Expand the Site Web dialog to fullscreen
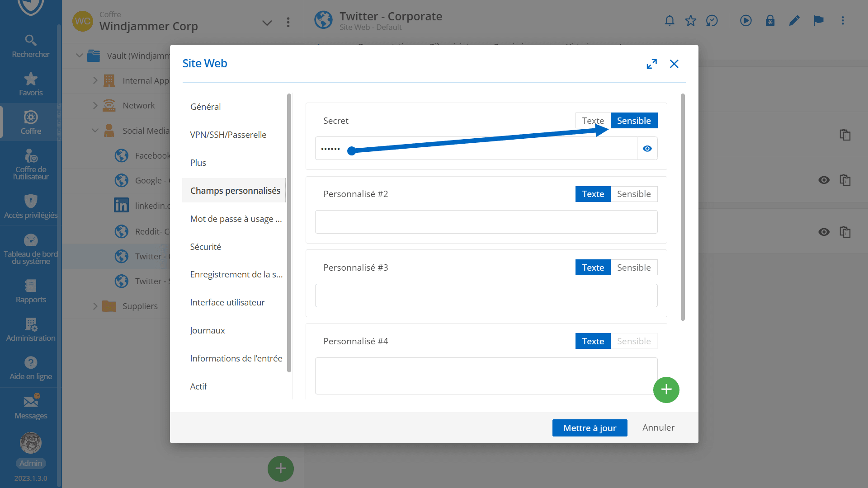 pos(651,64)
